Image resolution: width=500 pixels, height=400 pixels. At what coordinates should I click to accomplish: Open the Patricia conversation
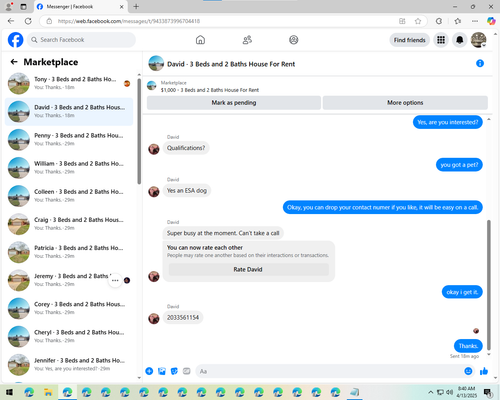69,252
